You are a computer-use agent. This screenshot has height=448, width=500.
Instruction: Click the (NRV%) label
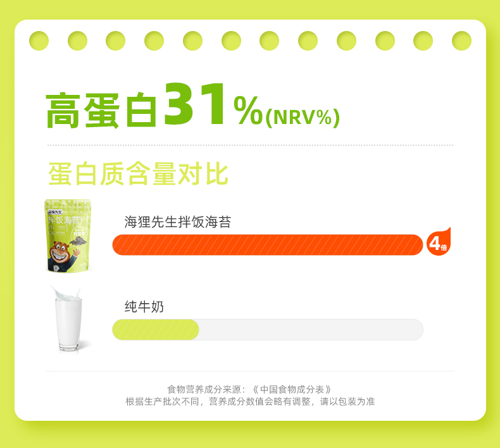pyautogui.click(x=303, y=118)
